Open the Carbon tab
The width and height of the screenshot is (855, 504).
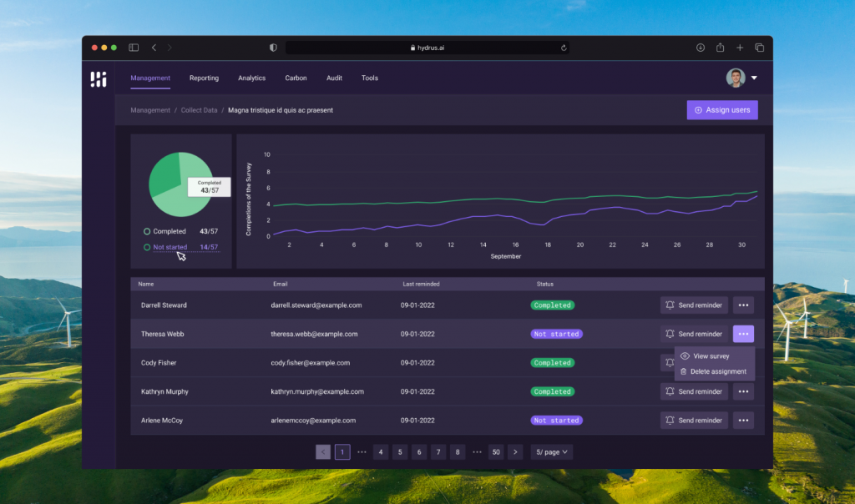296,78
